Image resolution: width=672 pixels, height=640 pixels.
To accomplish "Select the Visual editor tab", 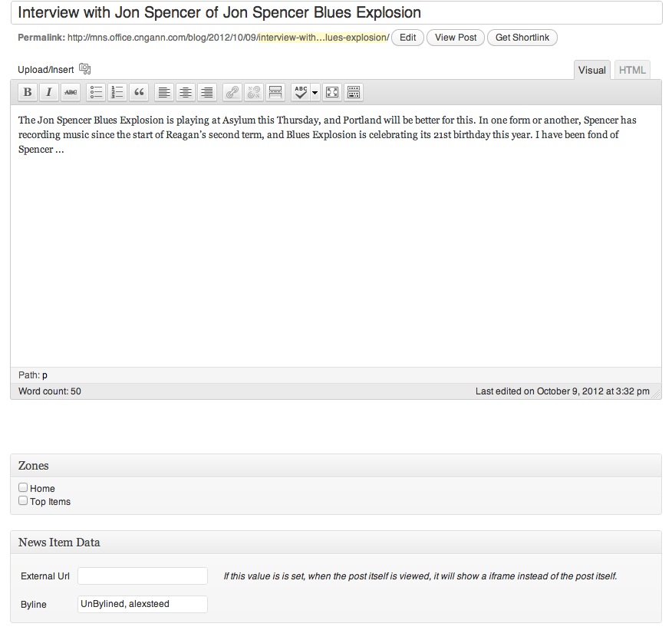I will (592, 70).
